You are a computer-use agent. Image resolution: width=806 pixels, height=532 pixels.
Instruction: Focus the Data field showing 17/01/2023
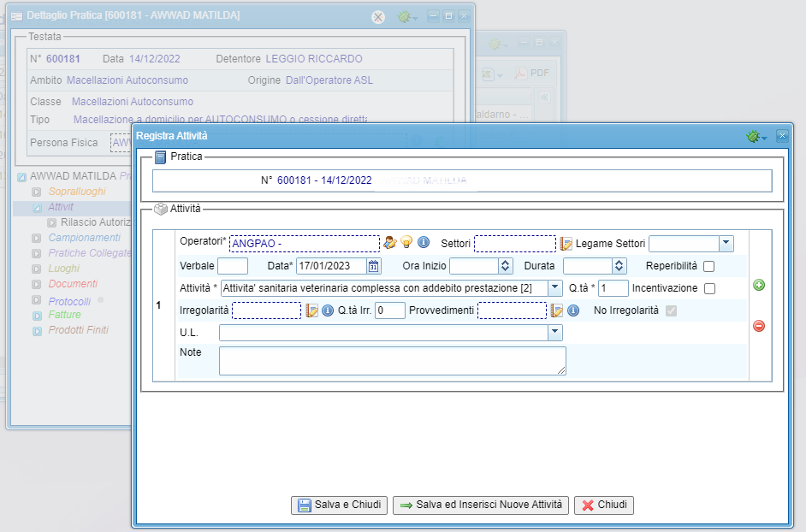click(332, 266)
